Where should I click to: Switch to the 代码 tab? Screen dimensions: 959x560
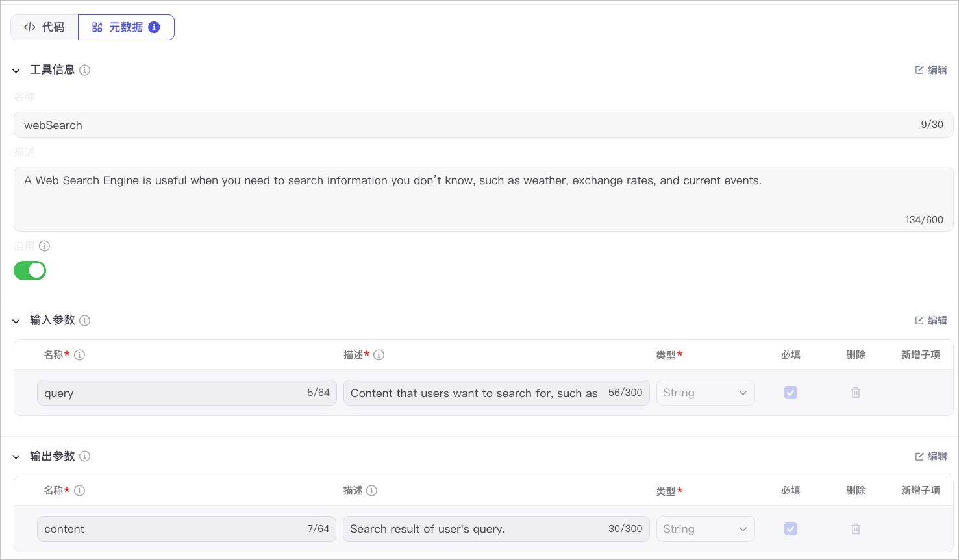click(x=44, y=27)
